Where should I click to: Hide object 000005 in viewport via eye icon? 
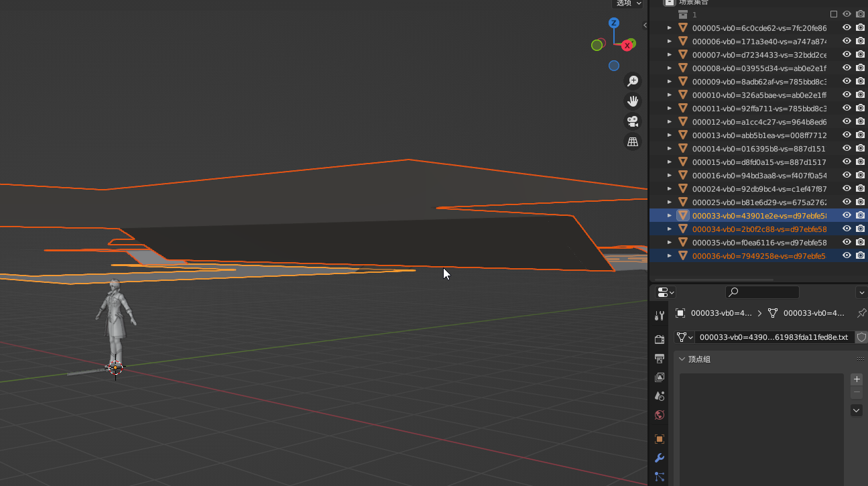click(x=847, y=27)
